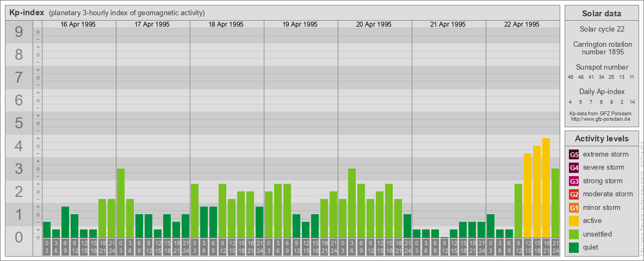
Task: Click the 22 Apr 1995 date header
Action: coord(522,24)
